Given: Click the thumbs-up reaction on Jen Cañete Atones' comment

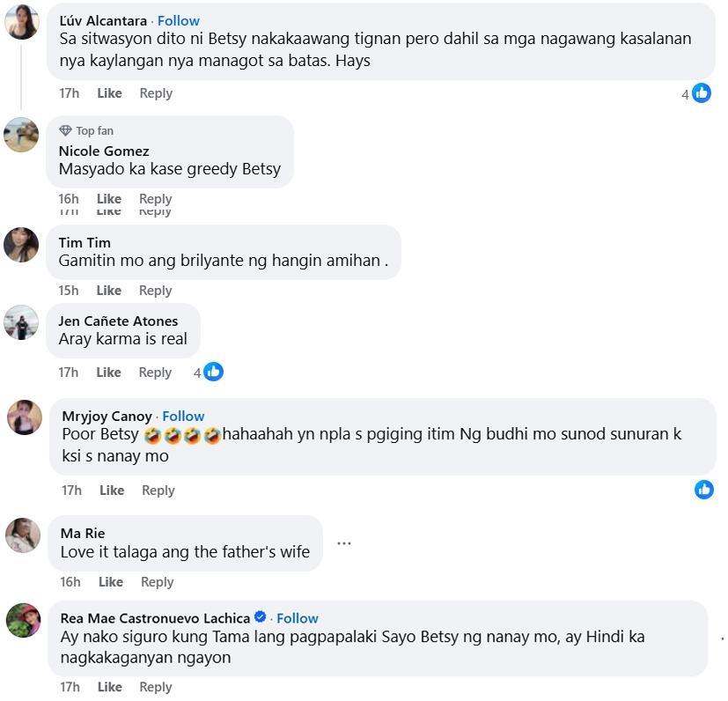Looking at the screenshot, I should tap(211, 372).
